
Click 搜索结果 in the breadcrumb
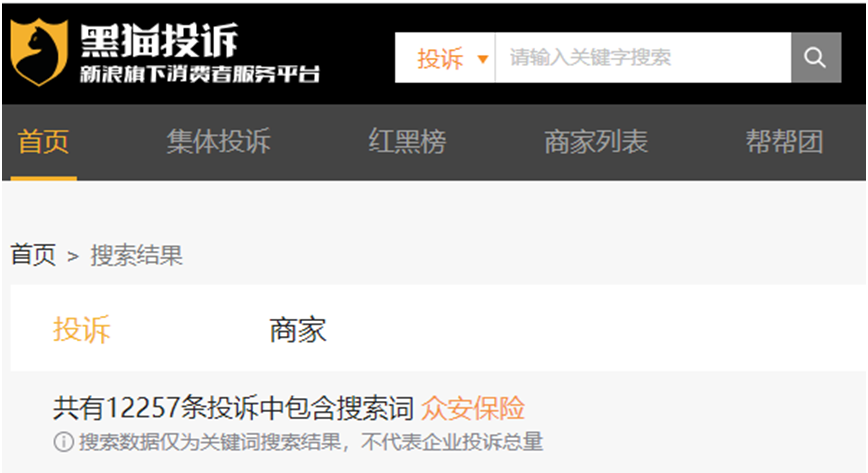[x=137, y=255]
